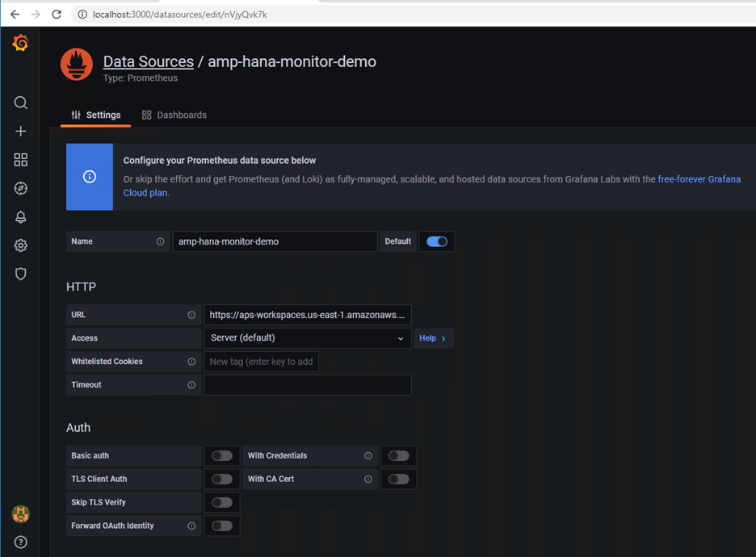Open the Dashboards grid sidebar icon

[20, 160]
